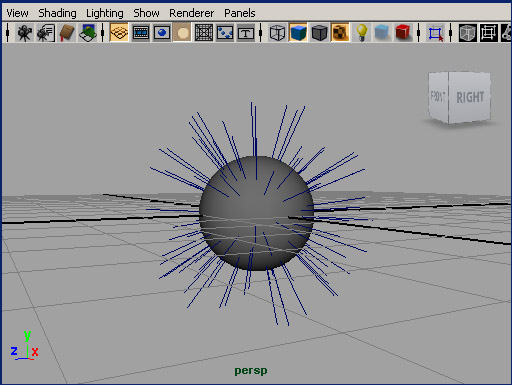Collapse toolbar section handle before Wireframe cube
This screenshot has height=385, width=512.
click(260, 33)
